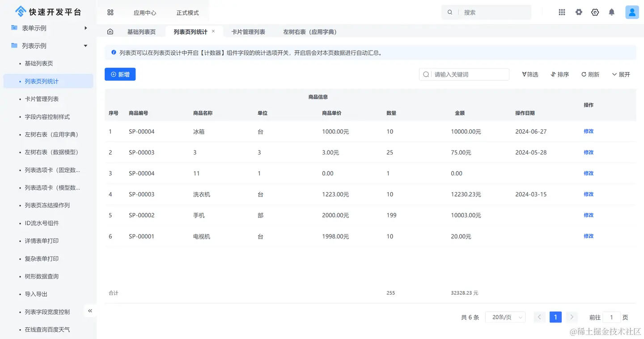
Task: Click the search magnifier icon in header
Action: pyautogui.click(x=450, y=13)
